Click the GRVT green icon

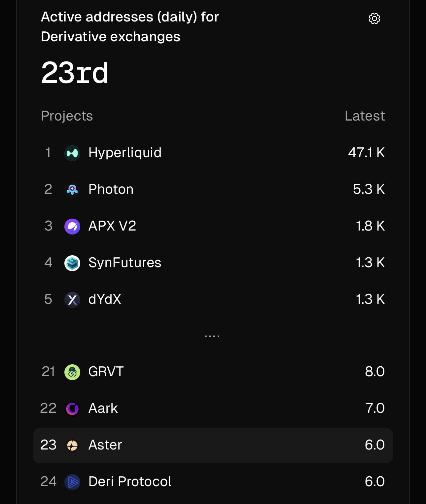pyautogui.click(x=72, y=372)
